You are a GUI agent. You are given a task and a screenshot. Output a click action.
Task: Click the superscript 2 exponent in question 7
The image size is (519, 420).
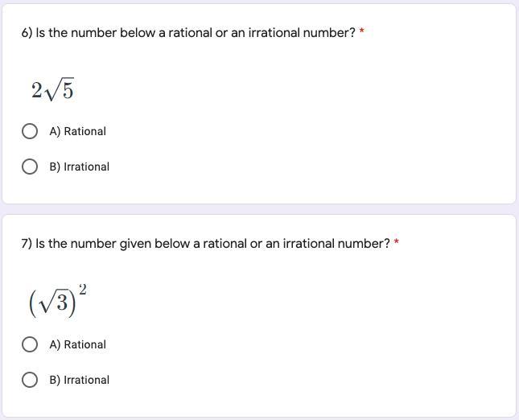click(83, 290)
